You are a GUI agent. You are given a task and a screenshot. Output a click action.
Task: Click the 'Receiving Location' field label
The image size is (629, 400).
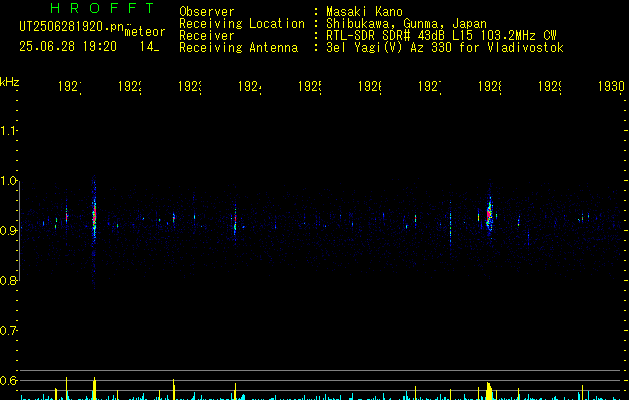(242, 24)
